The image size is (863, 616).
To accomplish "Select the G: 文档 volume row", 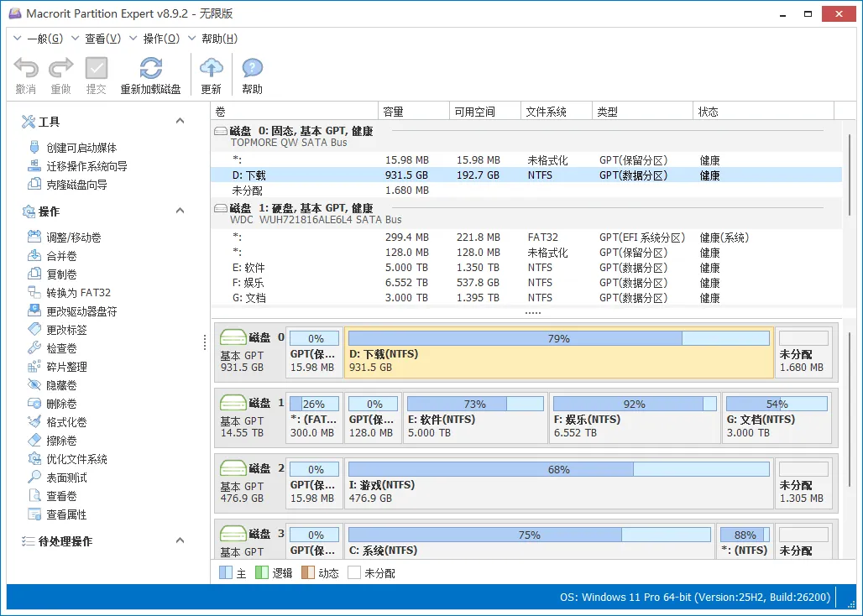I will (x=526, y=298).
